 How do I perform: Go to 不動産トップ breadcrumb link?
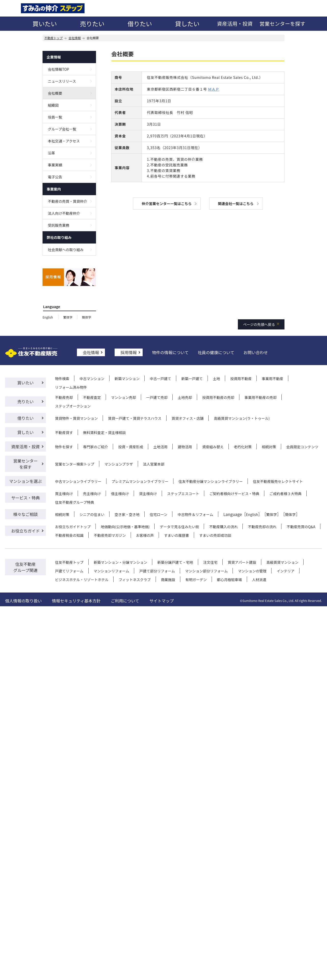pyautogui.click(x=53, y=38)
